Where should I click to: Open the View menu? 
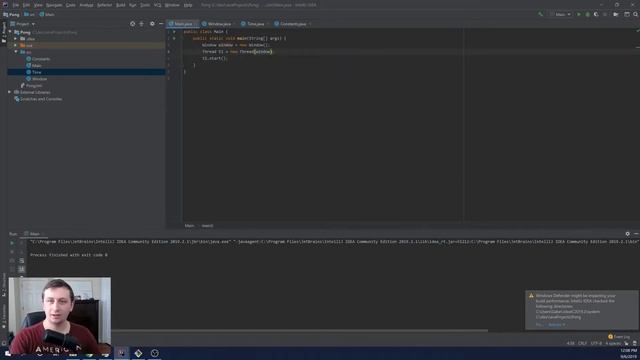click(38, 5)
